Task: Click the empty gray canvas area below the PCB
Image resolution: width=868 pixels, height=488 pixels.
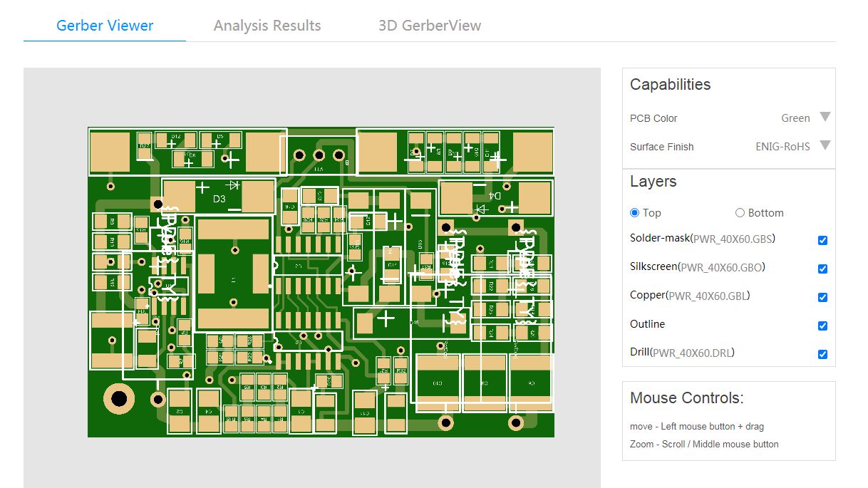Action: (312, 463)
